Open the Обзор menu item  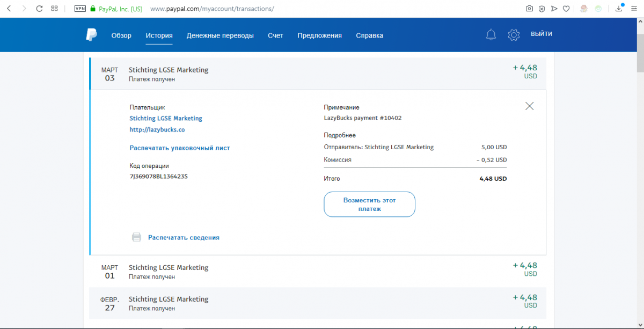tap(121, 35)
